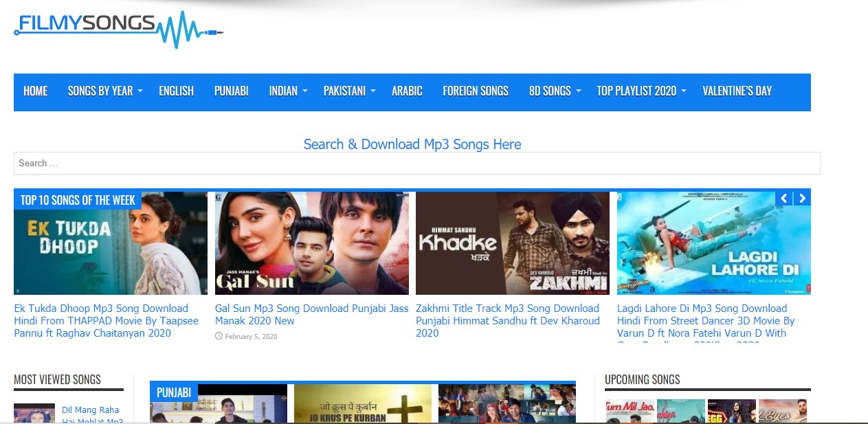Screen dimensions: 868x424
Task: Open the Home menu item
Action: coord(36,91)
